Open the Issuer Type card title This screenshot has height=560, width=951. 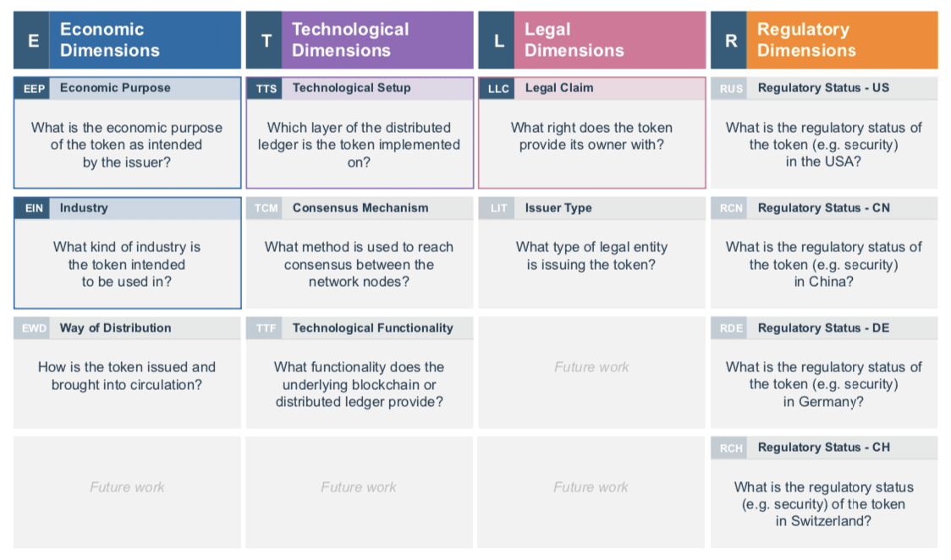(x=558, y=208)
